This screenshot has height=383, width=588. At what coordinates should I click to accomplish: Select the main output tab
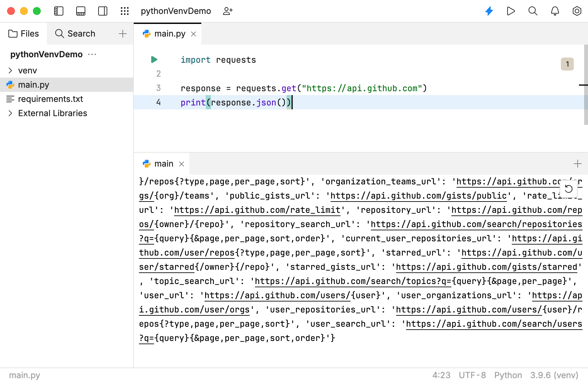pyautogui.click(x=163, y=164)
